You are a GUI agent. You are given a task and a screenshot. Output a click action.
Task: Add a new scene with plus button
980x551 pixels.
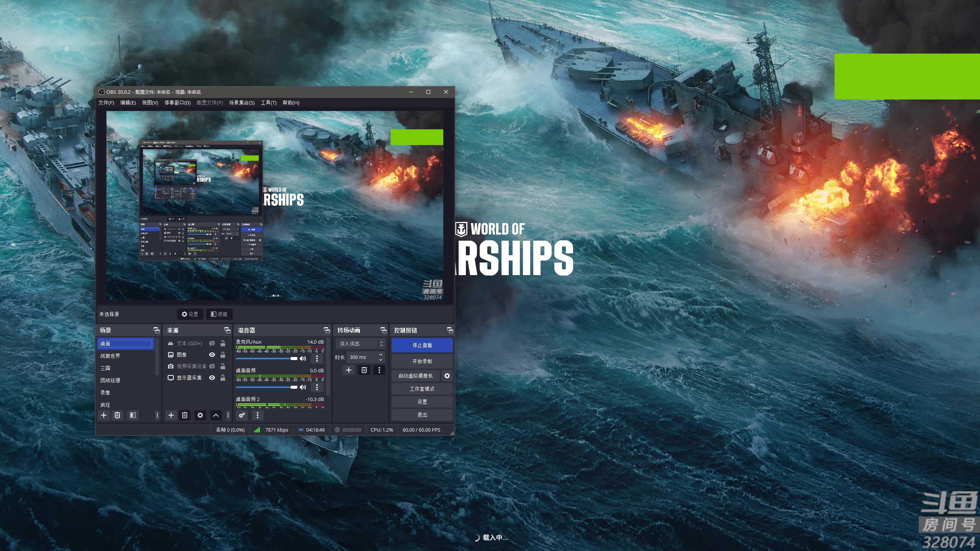[x=104, y=415]
